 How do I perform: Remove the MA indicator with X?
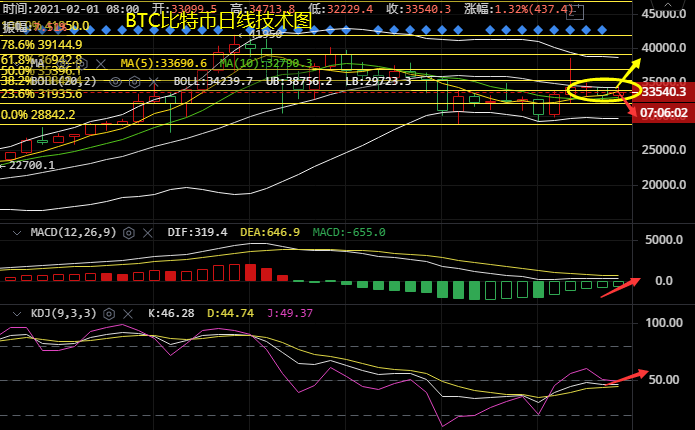(x=101, y=64)
